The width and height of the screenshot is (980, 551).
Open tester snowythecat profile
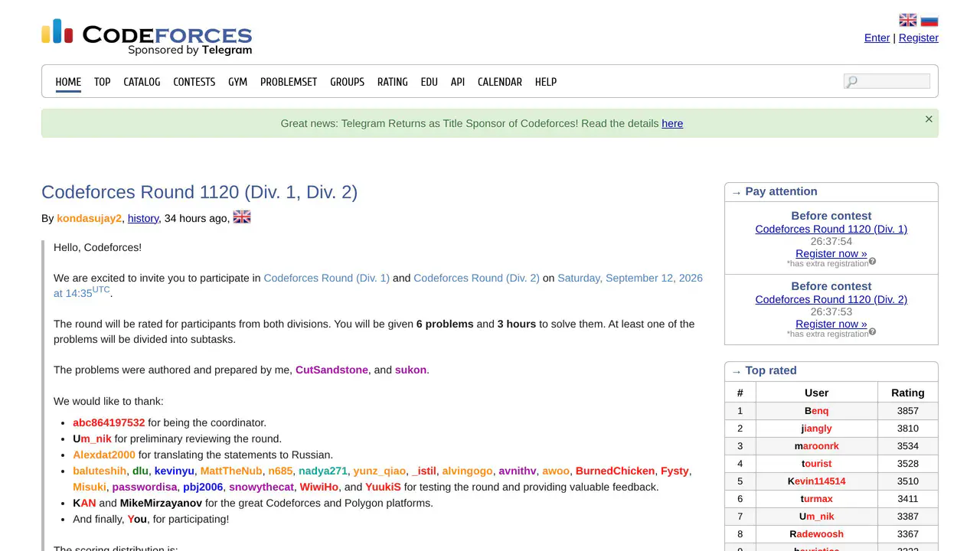[x=261, y=487]
